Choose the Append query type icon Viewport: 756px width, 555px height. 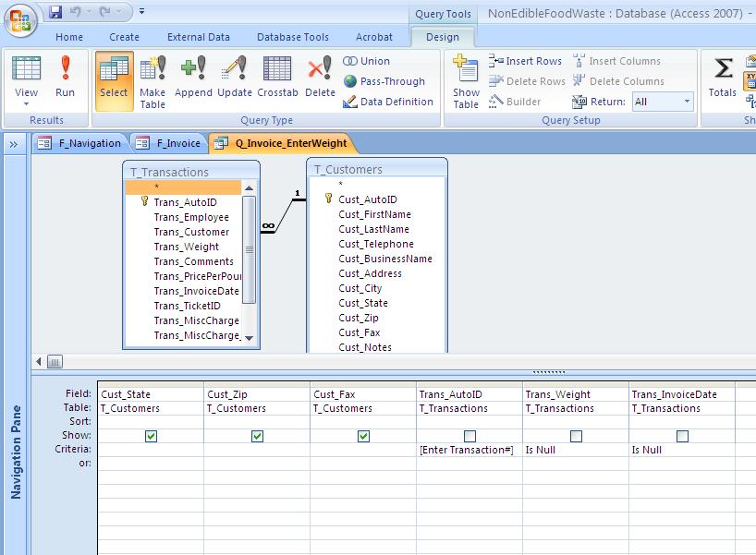pyautogui.click(x=193, y=78)
